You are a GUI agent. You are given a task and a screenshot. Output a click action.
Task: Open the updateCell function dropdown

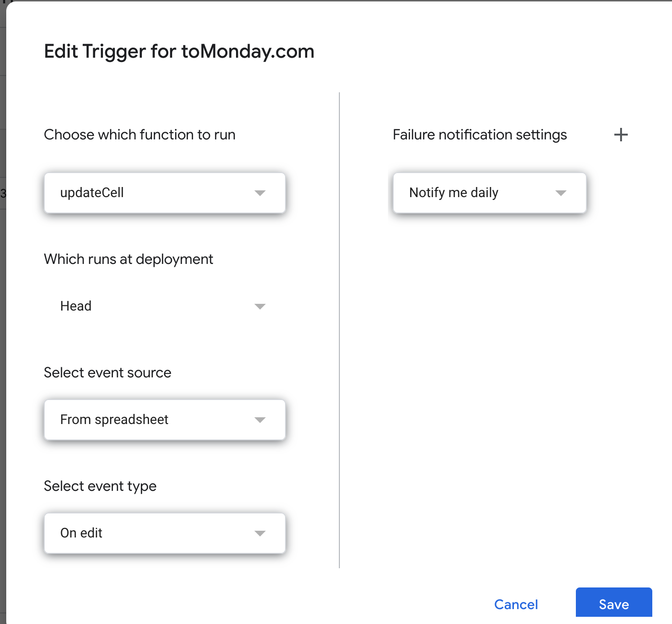coord(165,193)
